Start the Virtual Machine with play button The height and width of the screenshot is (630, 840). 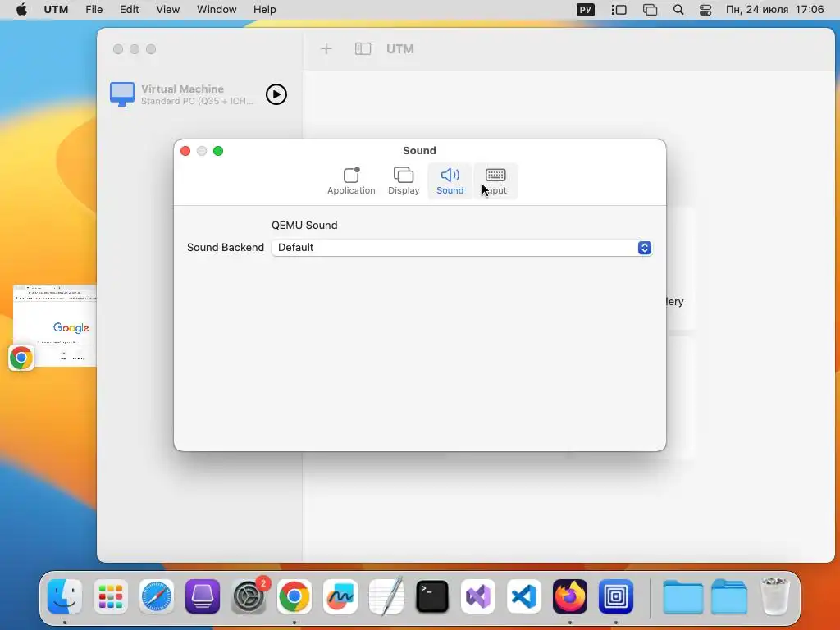[x=276, y=94]
